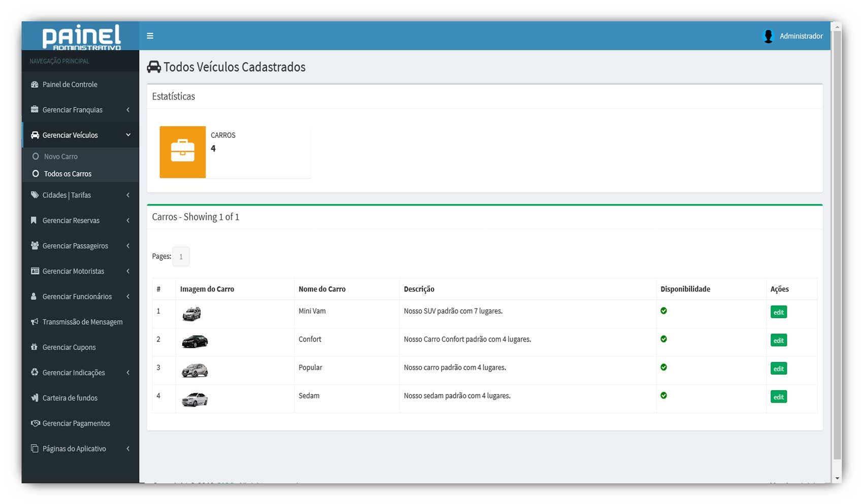Click the Painel de Controle dashboard icon
The image size is (863, 504).
click(35, 84)
